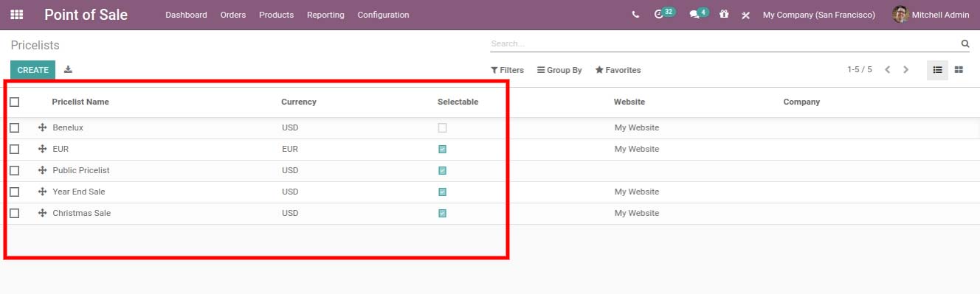Check the select-all header checkbox
Screen dimensions: 980x294
tap(15, 102)
